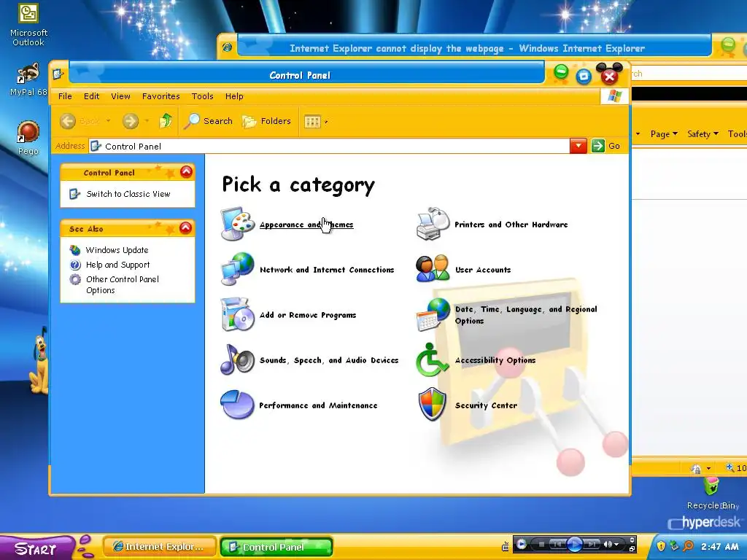The image size is (747, 560).
Task: Click the START button
Action: (36, 548)
